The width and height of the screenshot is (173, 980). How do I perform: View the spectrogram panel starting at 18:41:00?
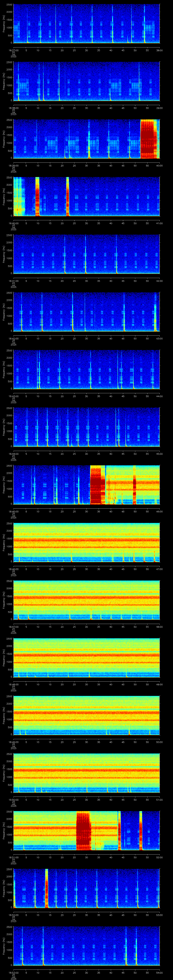coord(86,254)
